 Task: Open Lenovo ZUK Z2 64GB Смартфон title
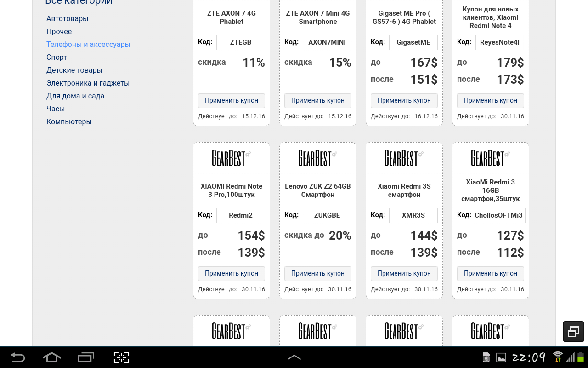click(318, 190)
